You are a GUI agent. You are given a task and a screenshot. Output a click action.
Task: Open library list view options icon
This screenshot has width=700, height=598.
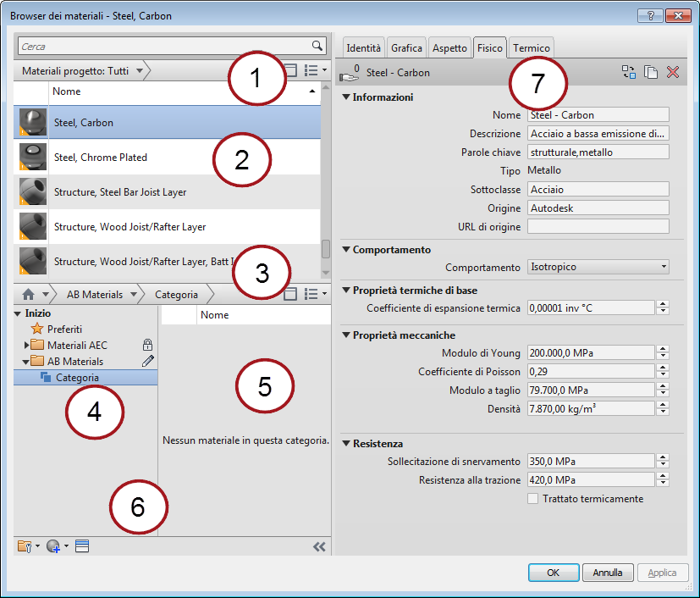(316, 294)
